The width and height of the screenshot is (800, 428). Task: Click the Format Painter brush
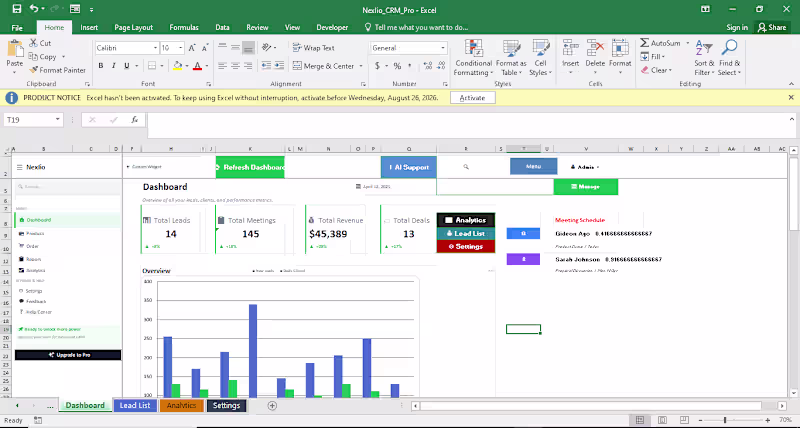tap(33, 70)
